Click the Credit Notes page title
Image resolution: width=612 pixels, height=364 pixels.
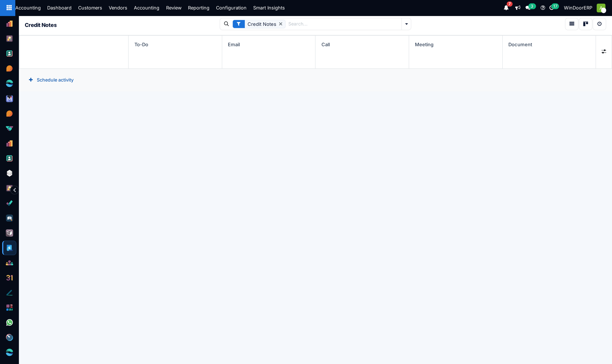41,25
